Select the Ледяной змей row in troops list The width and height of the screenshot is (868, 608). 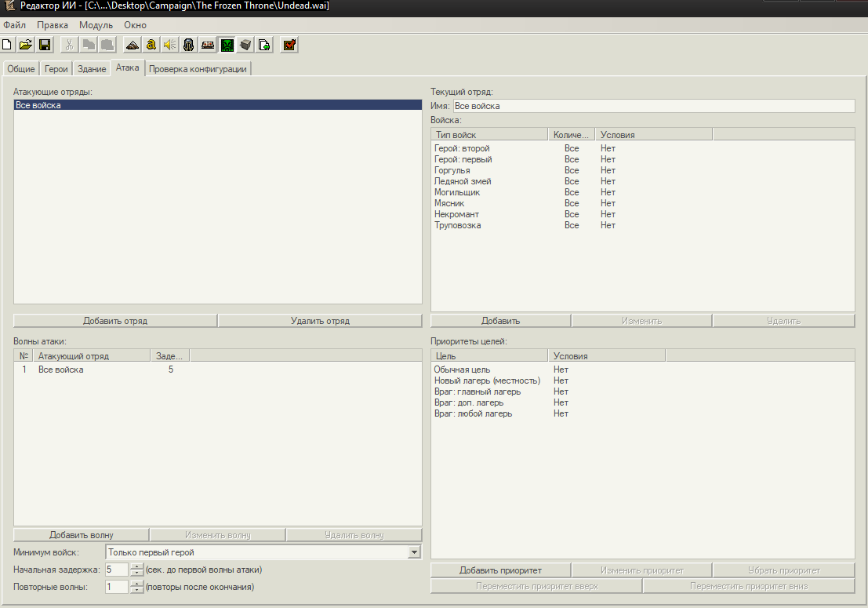463,181
